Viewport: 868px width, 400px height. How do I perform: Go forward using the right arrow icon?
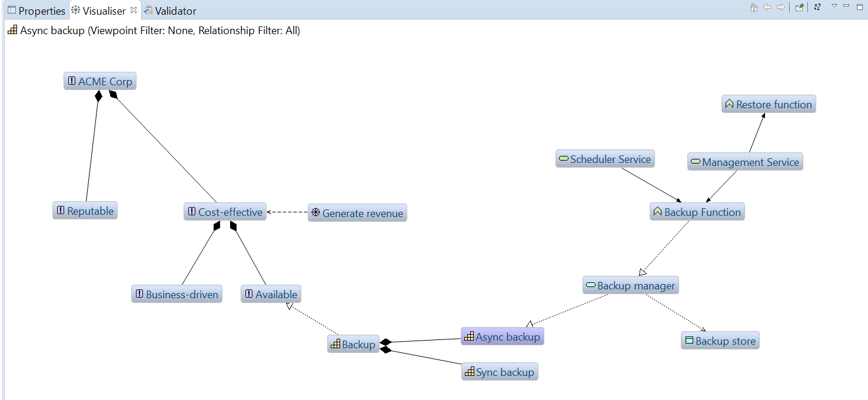tap(781, 8)
